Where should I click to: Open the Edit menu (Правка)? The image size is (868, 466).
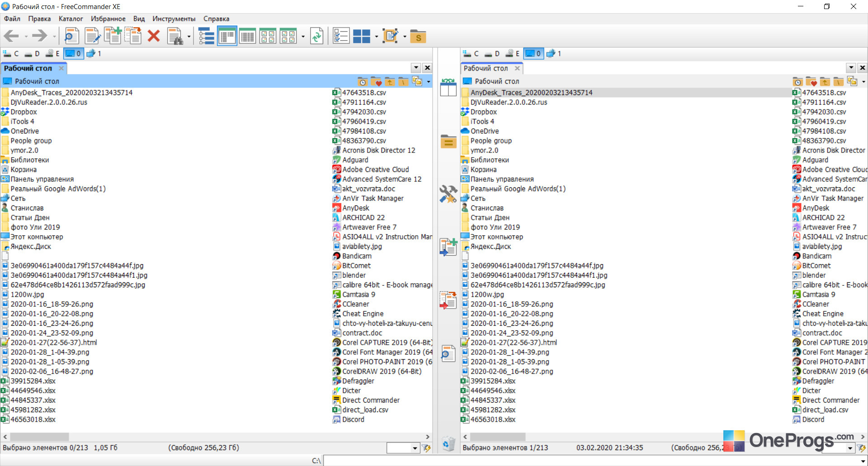tap(39, 19)
